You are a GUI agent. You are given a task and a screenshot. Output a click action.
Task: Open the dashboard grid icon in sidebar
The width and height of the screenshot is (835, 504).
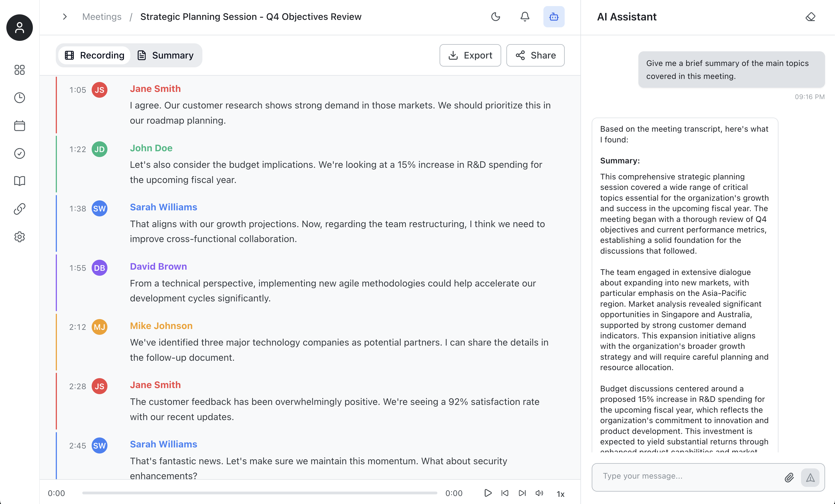click(20, 70)
